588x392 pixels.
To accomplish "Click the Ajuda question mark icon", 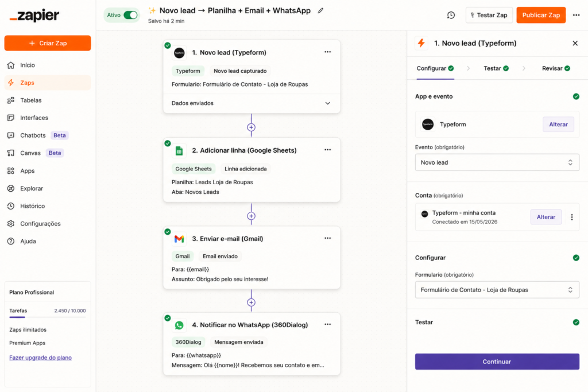I will [11, 242].
